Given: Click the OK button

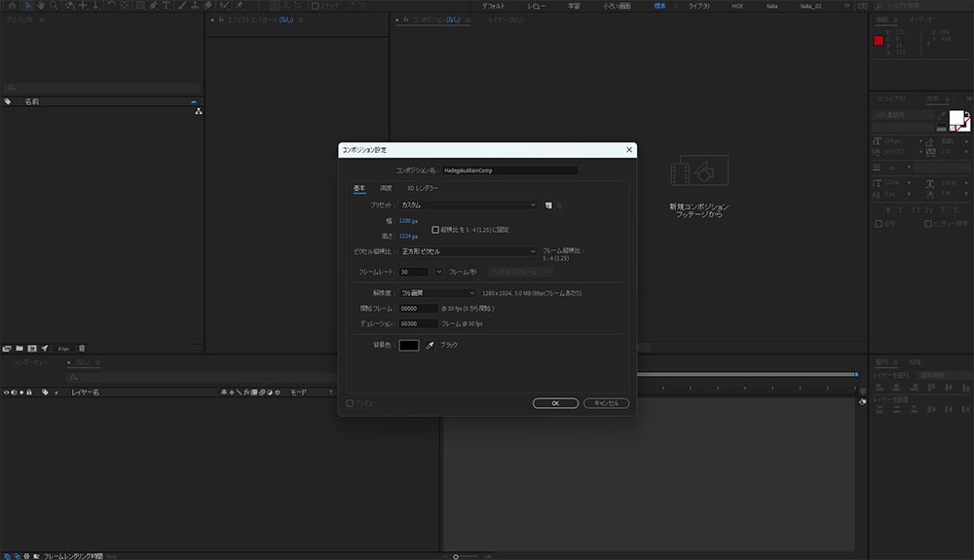Looking at the screenshot, I should pos(555,403).
